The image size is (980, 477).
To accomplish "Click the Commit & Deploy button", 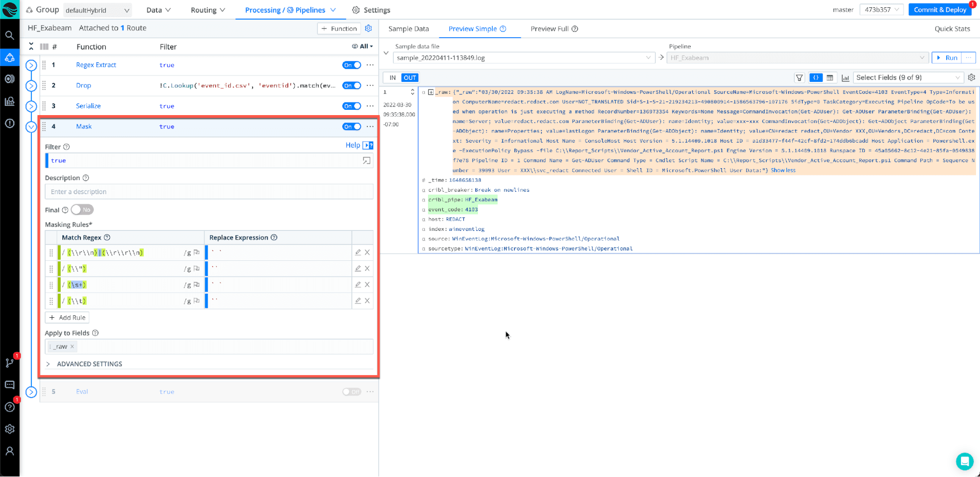I will click(939, 10).
